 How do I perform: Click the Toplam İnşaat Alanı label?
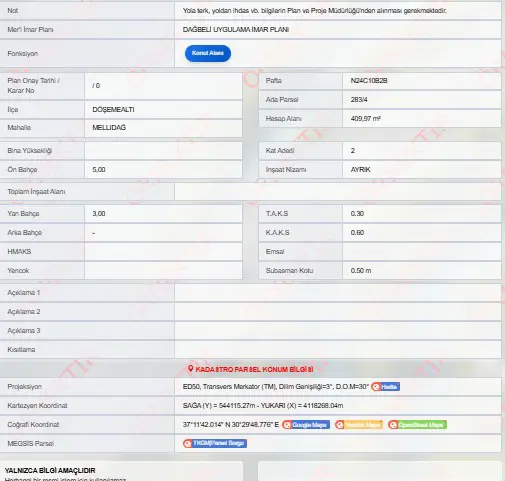click(x=36, y=192)
